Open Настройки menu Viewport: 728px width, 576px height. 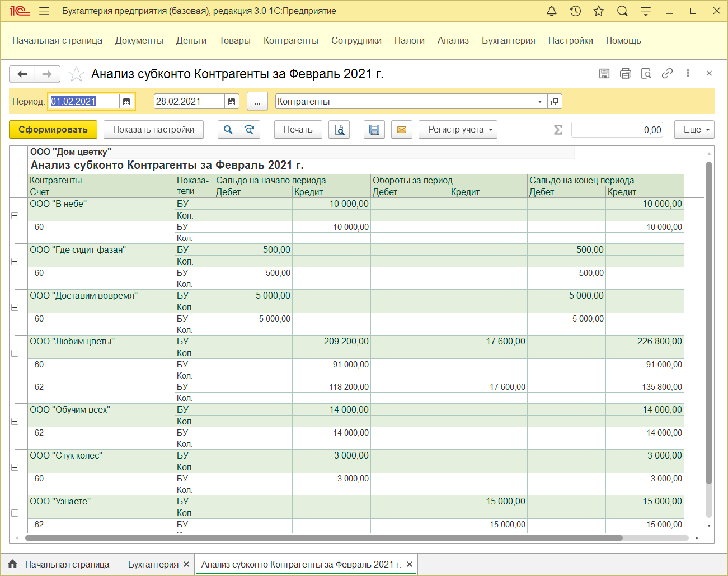571,40
